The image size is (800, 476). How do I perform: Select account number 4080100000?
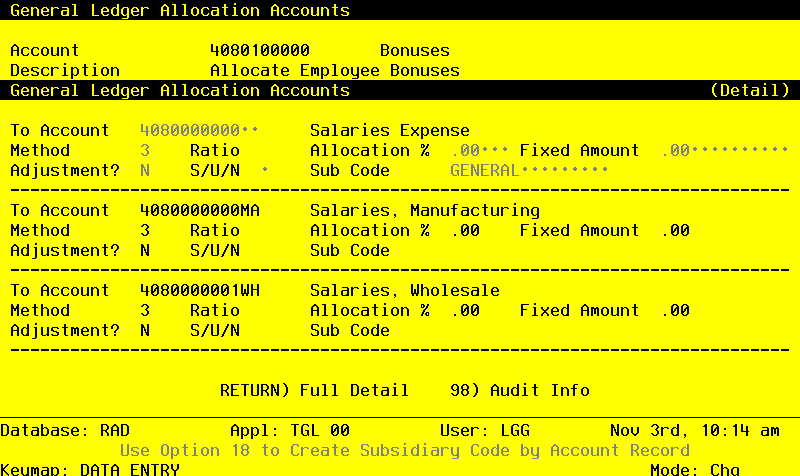pos(260,50)
